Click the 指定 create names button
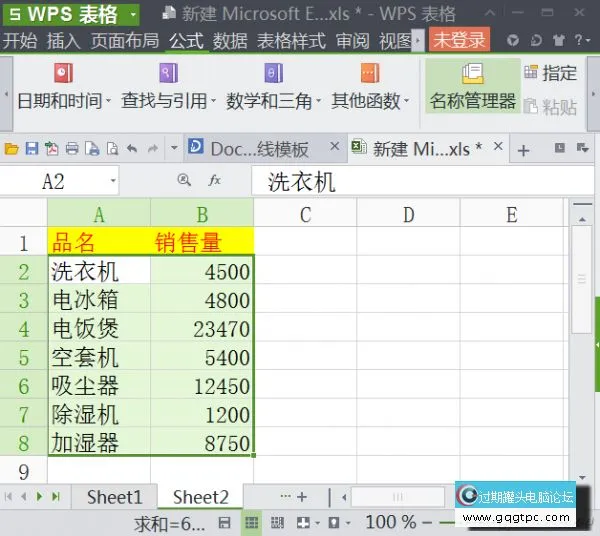This screenshot has width=600, height=536. [550, 73]
